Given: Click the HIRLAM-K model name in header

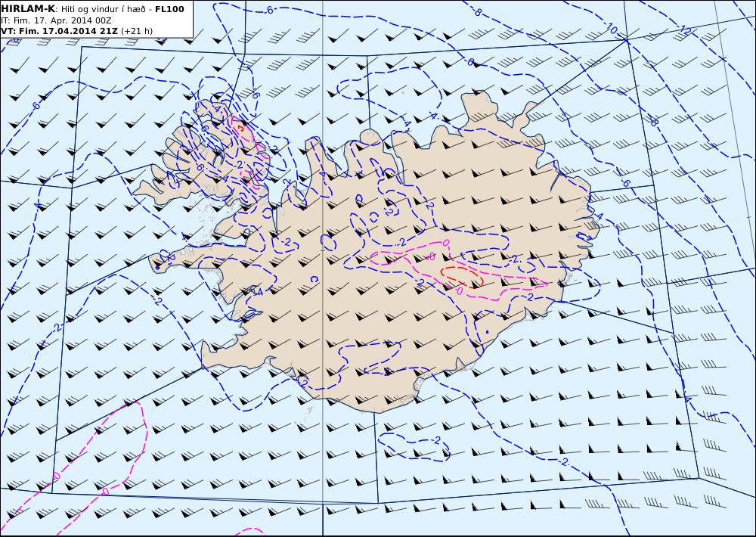Looking at the screenshot, I should [x=29, y=9].
